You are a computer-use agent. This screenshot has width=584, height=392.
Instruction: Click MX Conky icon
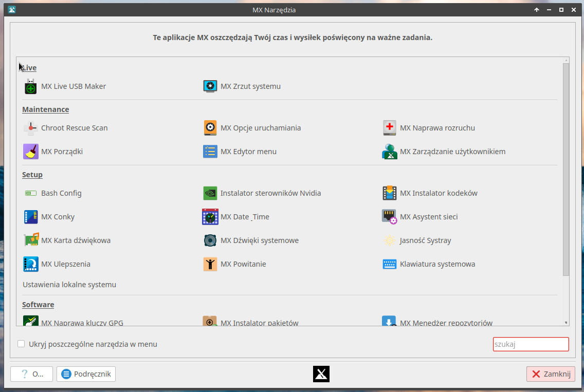30,217
